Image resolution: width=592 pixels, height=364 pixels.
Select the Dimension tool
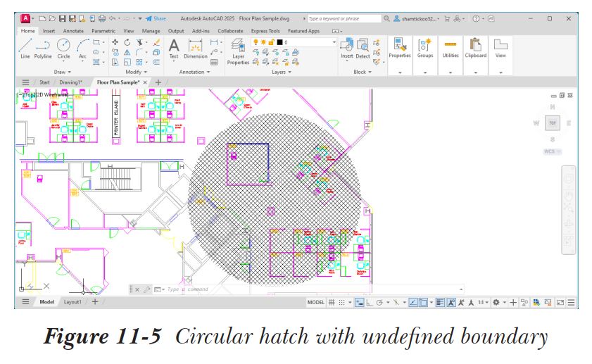click(195, 49)
